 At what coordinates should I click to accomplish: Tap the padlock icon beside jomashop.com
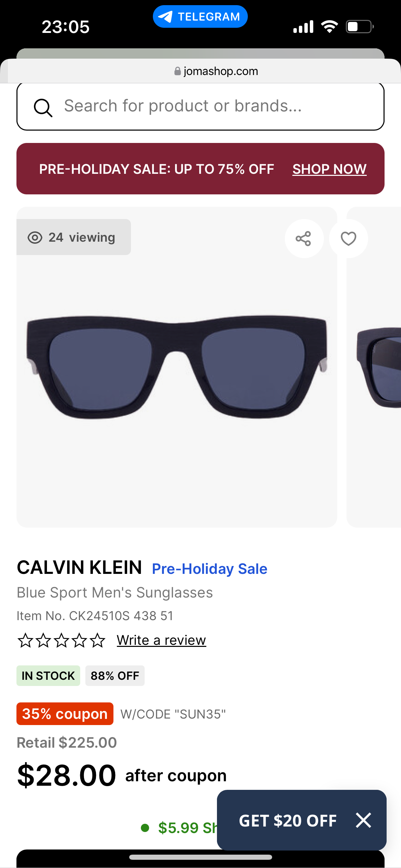(178, 71)
